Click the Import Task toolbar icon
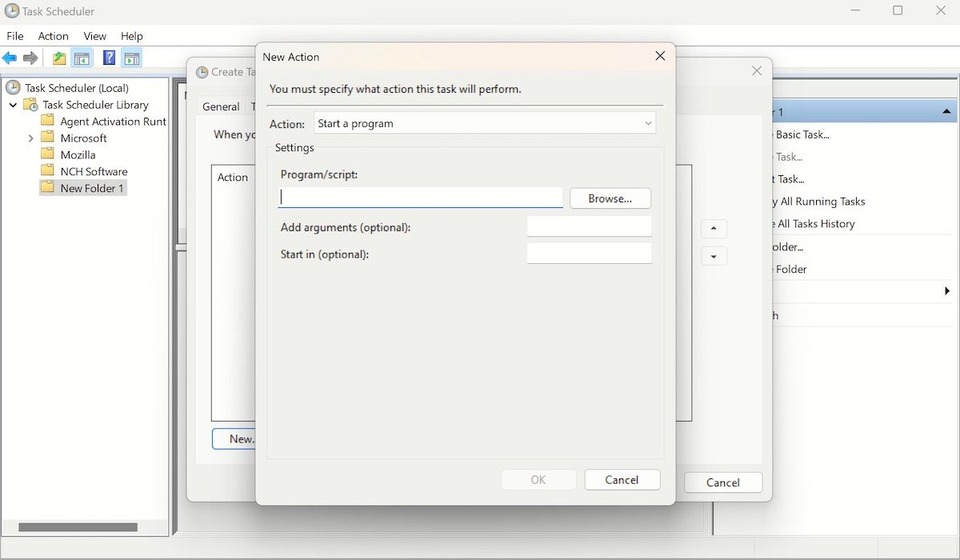The width and height of the screenshot is (960, 560). (x=58, y=58)
